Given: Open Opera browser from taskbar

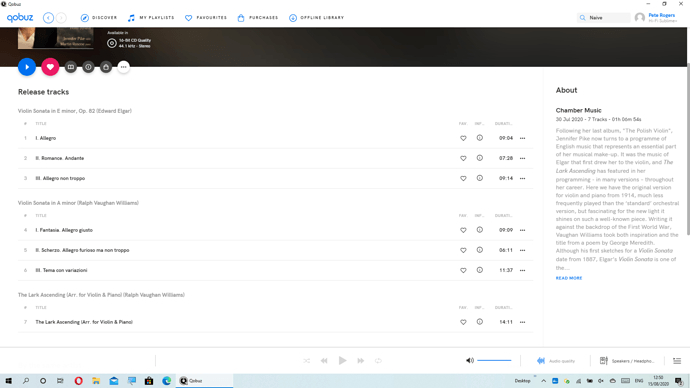Looking at the screenshot, I should click(x=78, y=381).
